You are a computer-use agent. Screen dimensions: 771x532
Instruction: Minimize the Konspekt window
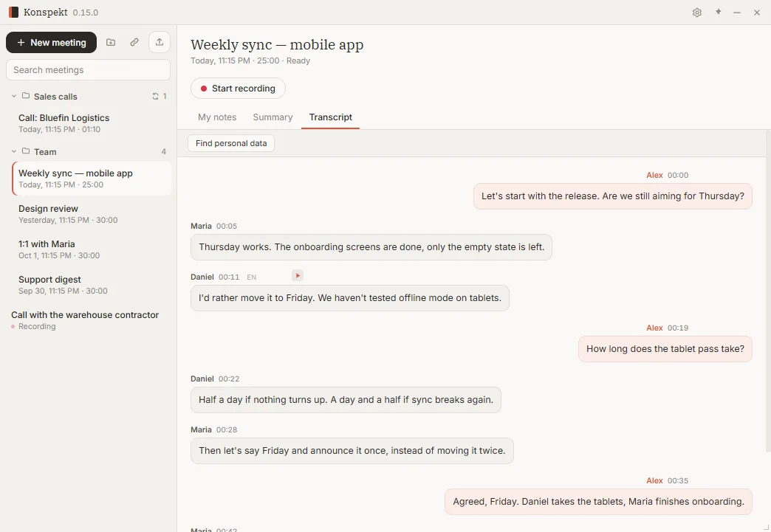736,13
